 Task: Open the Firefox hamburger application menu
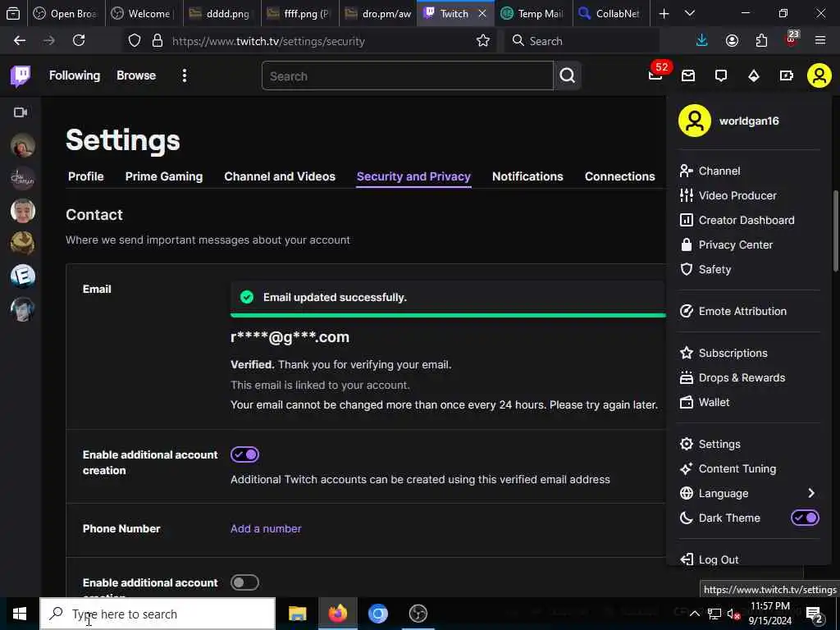(x=820, y=40)
